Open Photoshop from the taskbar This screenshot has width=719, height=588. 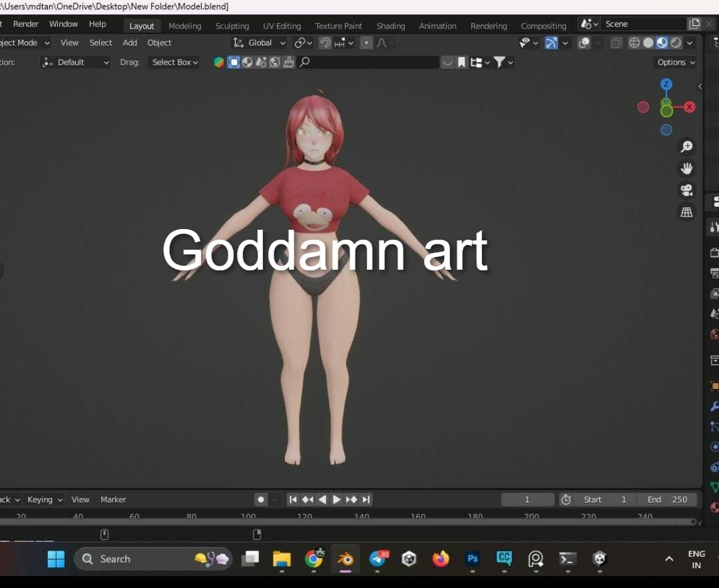[x=473, y=559]
